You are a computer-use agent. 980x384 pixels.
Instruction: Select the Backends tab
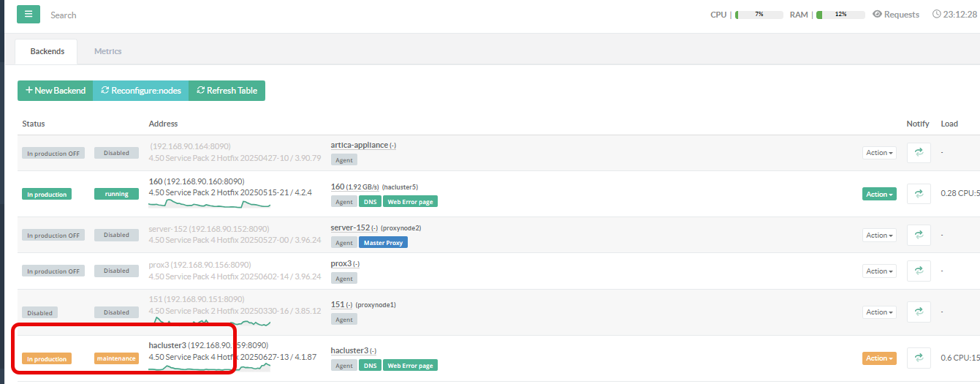pos(48,51)
